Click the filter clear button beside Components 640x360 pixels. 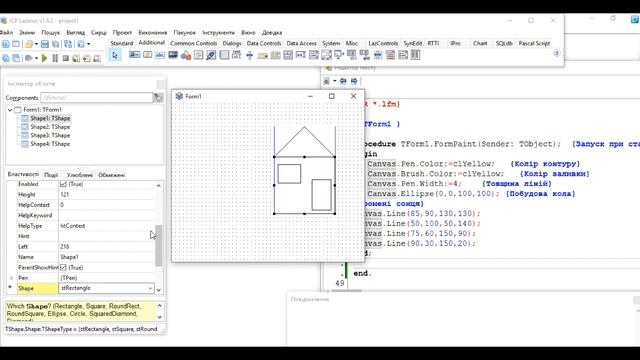(158, 98)
